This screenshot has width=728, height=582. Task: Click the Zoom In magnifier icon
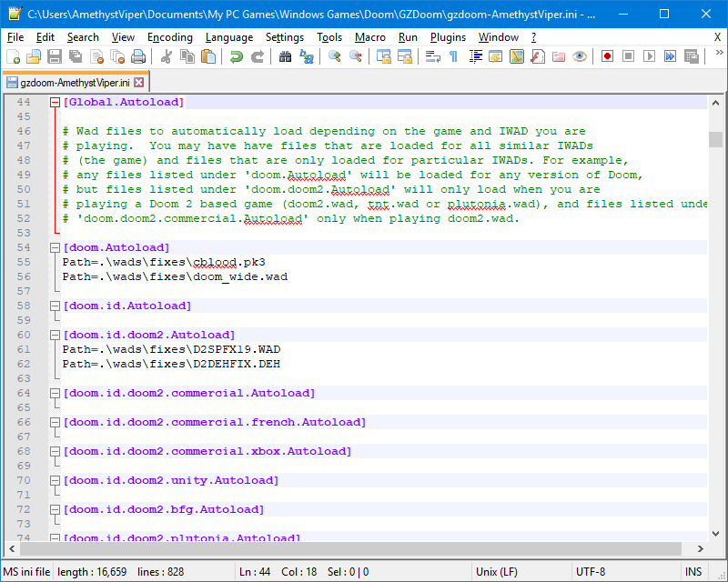tap(335, 56)
